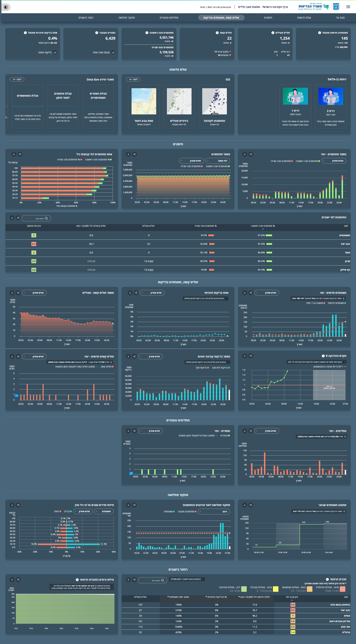
Task: Download the התחסנות לפי ישובים table
Action: pyautogui.click(x=12, y=218)
